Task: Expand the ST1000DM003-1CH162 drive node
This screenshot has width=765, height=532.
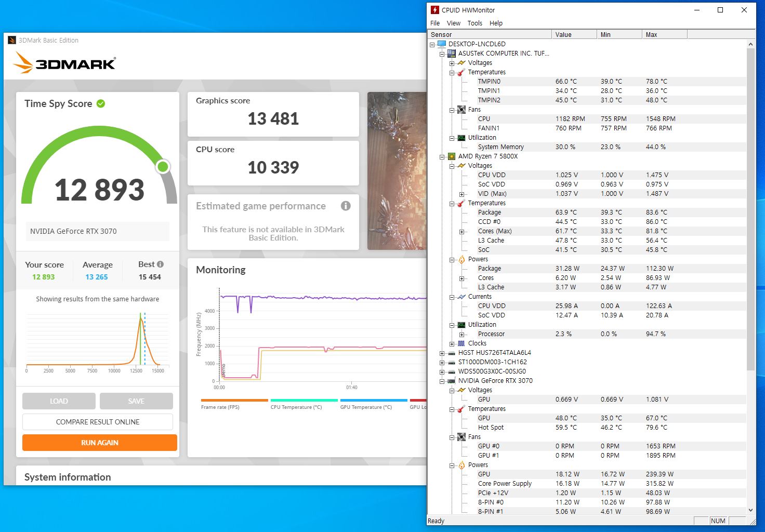Action: (x=442, y=362)
